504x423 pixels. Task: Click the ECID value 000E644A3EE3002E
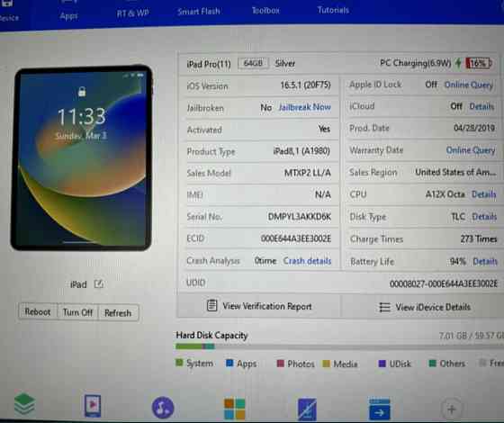pyautogui.click(x=296, y=238)
